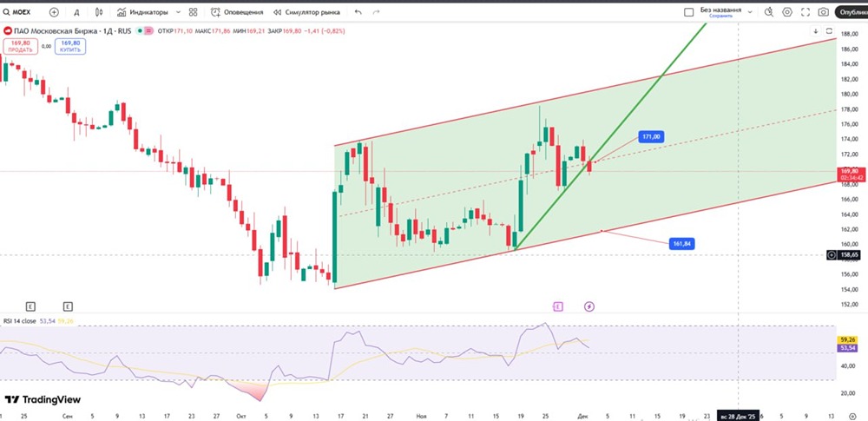
Task: Open the Д timeframe interval selector
Action: point(76,11)
